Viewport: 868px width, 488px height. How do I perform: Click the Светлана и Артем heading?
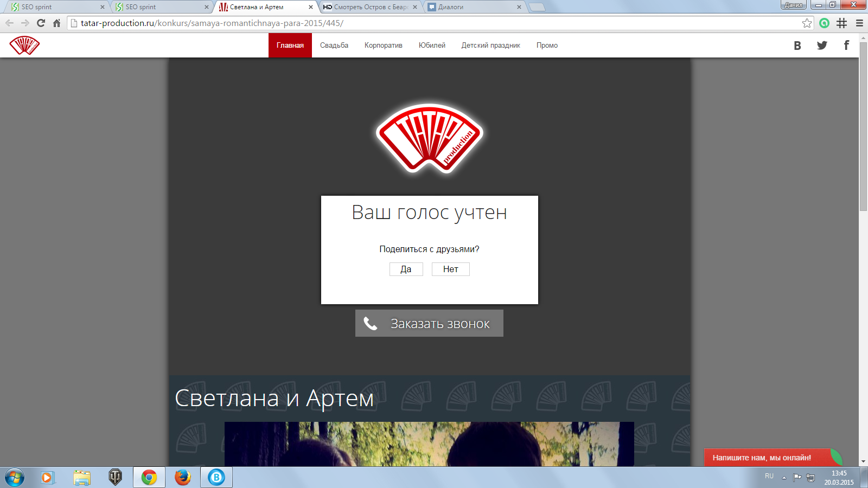tap(274, 399)
